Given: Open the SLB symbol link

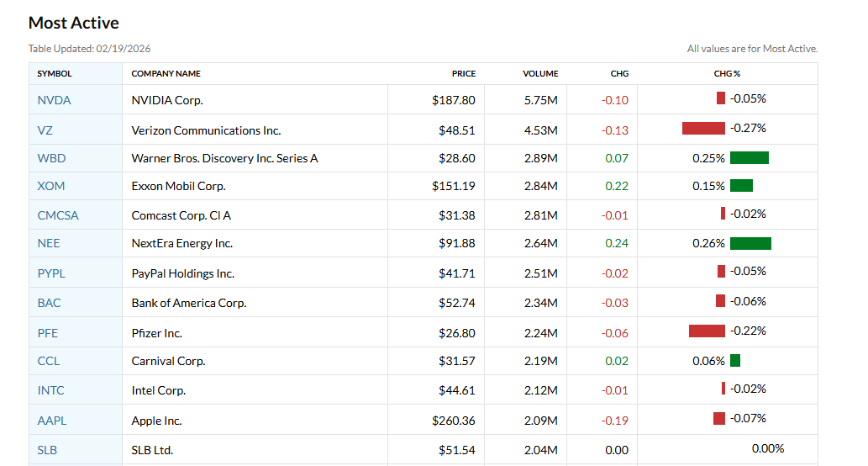Looking at the screenshot, I should (x=47, y=450).
